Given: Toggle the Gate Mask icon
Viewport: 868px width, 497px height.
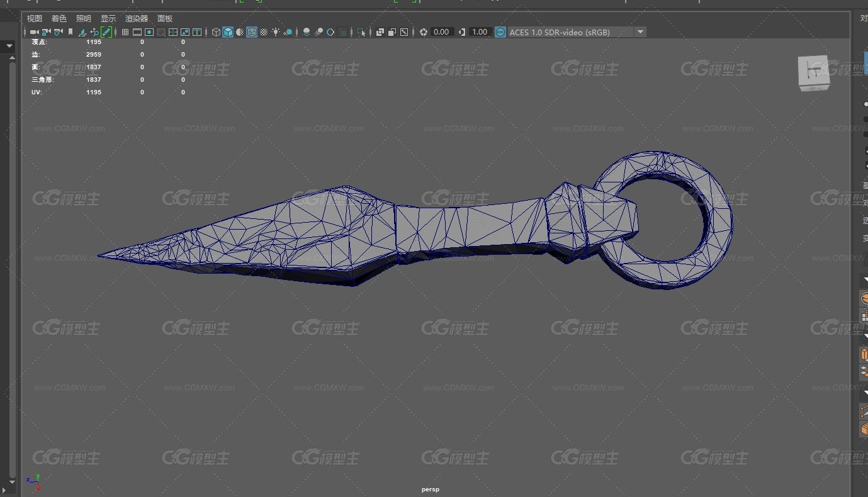Looking at the screenshot, I should [161, 32].
